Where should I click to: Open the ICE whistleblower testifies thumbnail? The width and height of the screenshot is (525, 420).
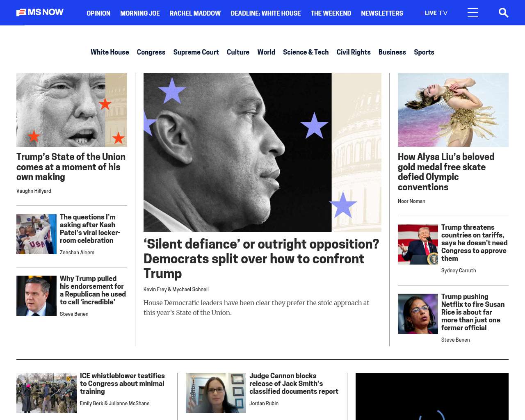[x=46, y=393]
